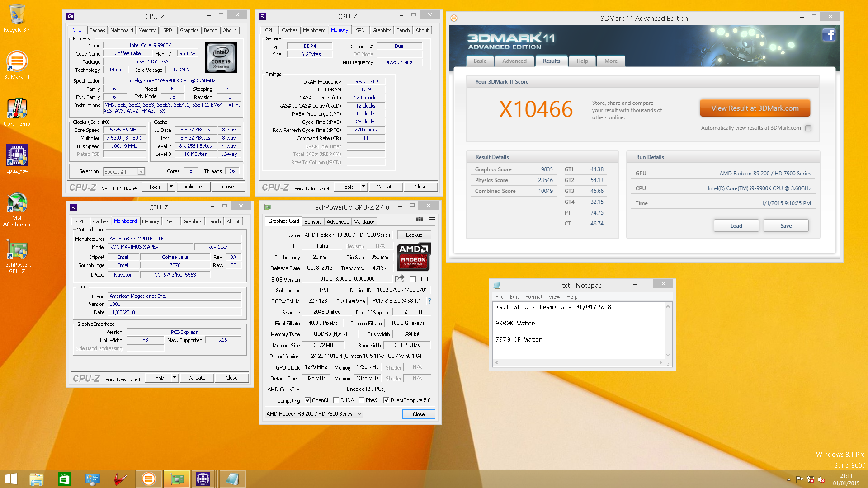Switch to Notepad via taskbar icon

(x=232, y=479)
